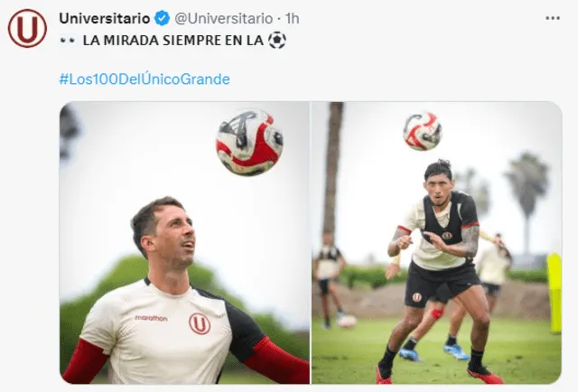The width and height of the screenshot is (578, 392).
Task: Open the #Los100DelÚnicoGrande hashtag
Action: coord(144,79)
